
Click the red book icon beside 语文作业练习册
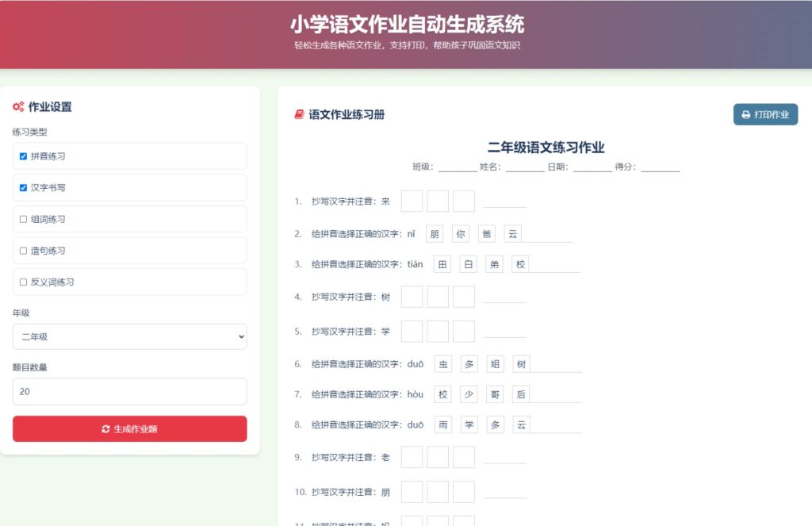click(299, 115)
